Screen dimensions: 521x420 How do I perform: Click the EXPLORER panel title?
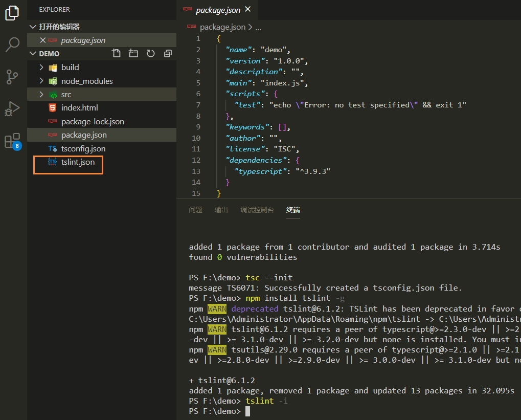(55, 10)
